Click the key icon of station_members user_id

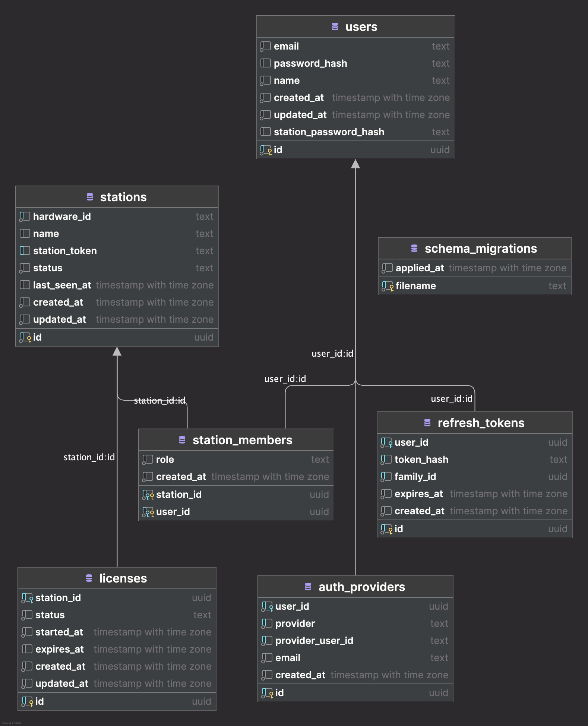(148, 512)
